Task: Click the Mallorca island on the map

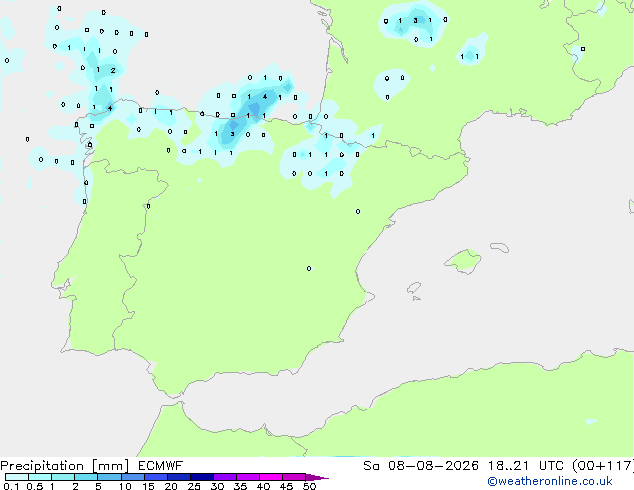Action: 464,261
